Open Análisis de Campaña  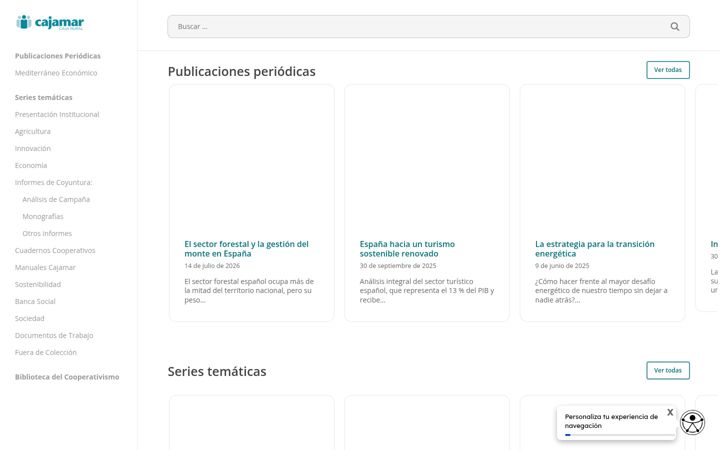[56, 199]
